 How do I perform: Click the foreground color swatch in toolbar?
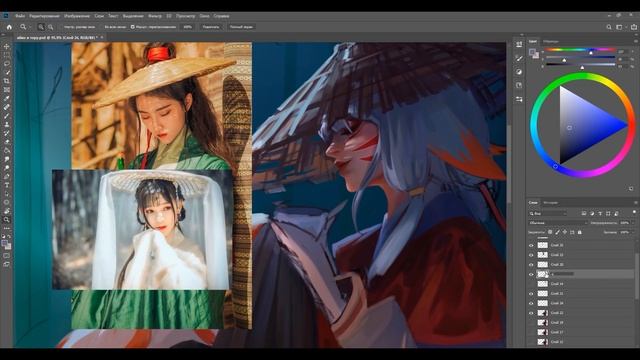[x=5, y=244]
